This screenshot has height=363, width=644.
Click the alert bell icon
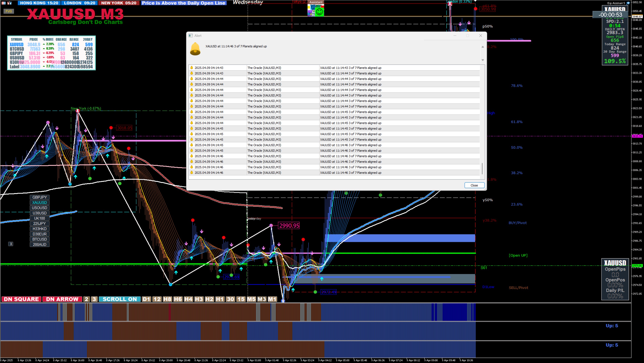tap(195, 49)
